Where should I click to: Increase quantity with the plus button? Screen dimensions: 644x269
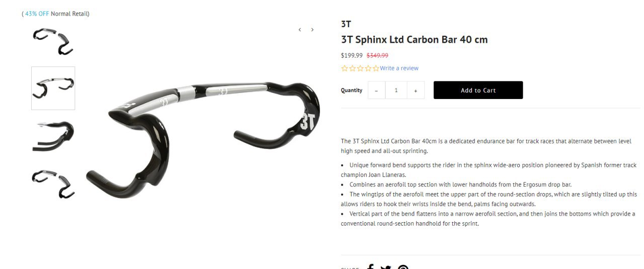[416, 91]
